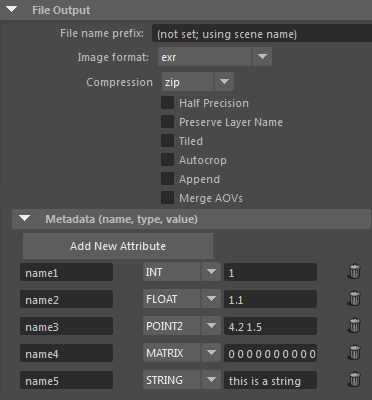
Task: Open the Compression dropdown
Action: click(x=198, y=82)
